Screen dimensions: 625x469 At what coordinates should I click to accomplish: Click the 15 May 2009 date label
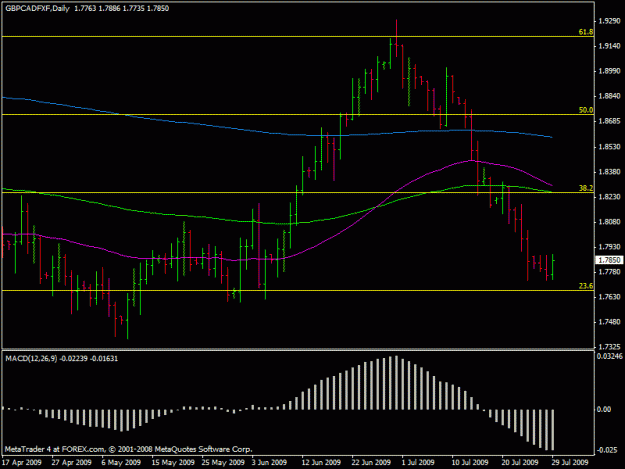coord(173,462)
